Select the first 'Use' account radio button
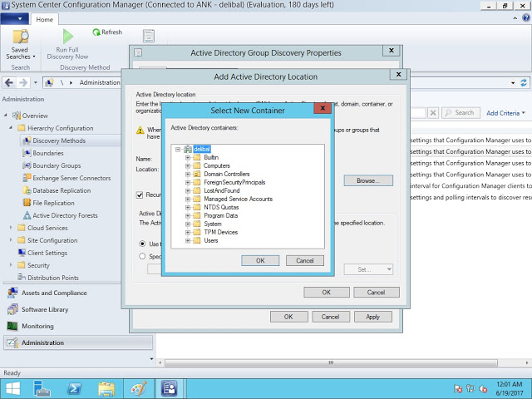Screen dimensions: 532x399 click(x=142, y=244)
